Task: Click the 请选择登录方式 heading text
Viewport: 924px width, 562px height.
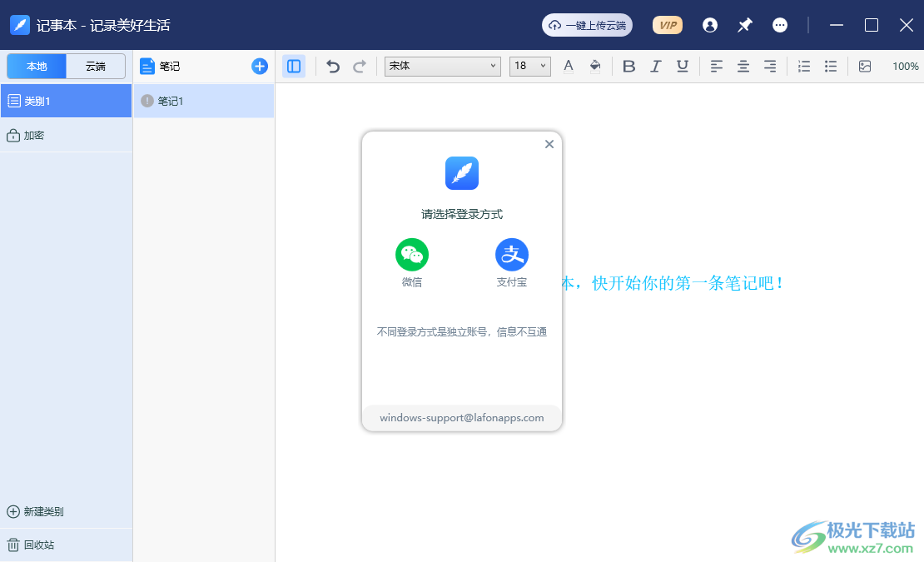Action: [462, 215]
